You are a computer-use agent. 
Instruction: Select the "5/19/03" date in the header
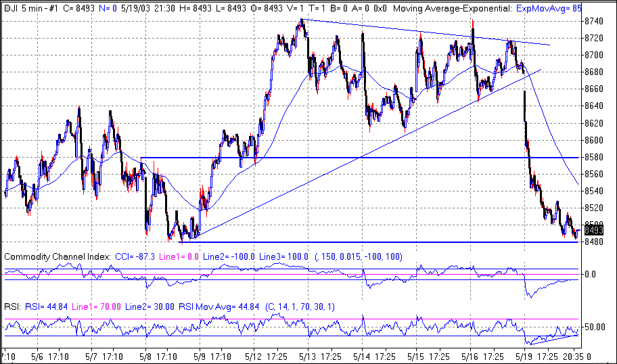136,8
